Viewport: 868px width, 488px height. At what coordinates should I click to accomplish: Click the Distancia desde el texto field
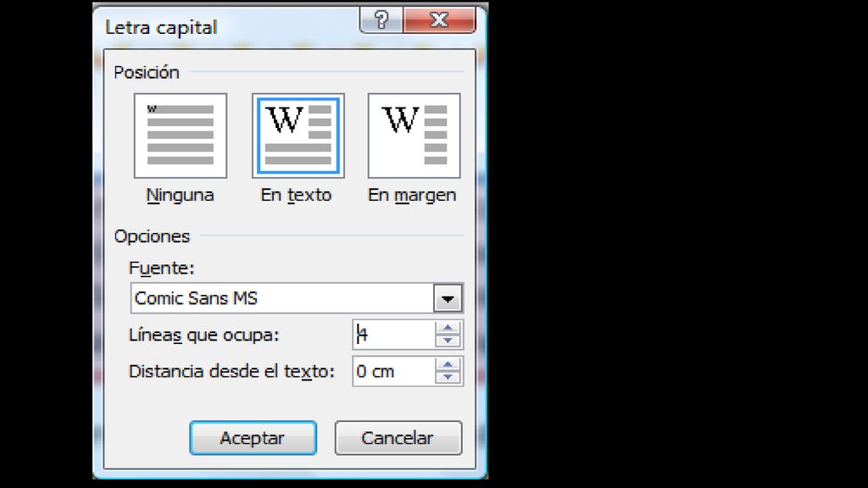click(394, 371)
